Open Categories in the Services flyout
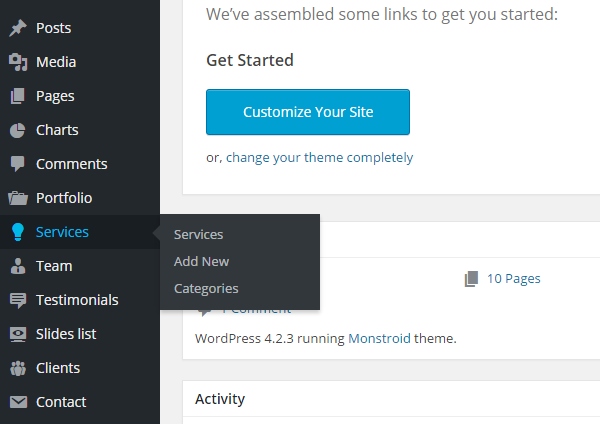This screenshot has width=600, height=424. point(206,289)
